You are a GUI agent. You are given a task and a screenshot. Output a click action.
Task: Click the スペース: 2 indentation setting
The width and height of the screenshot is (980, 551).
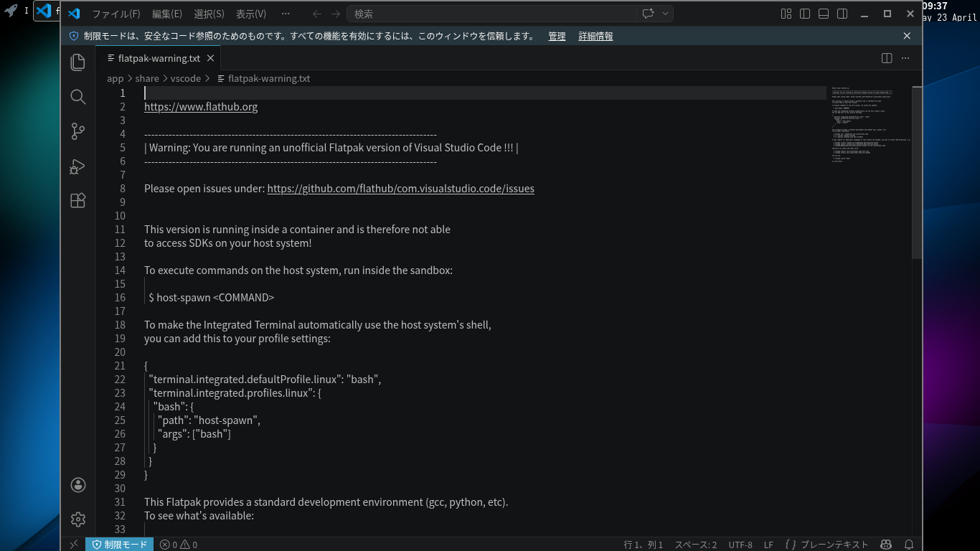[695, 545]
